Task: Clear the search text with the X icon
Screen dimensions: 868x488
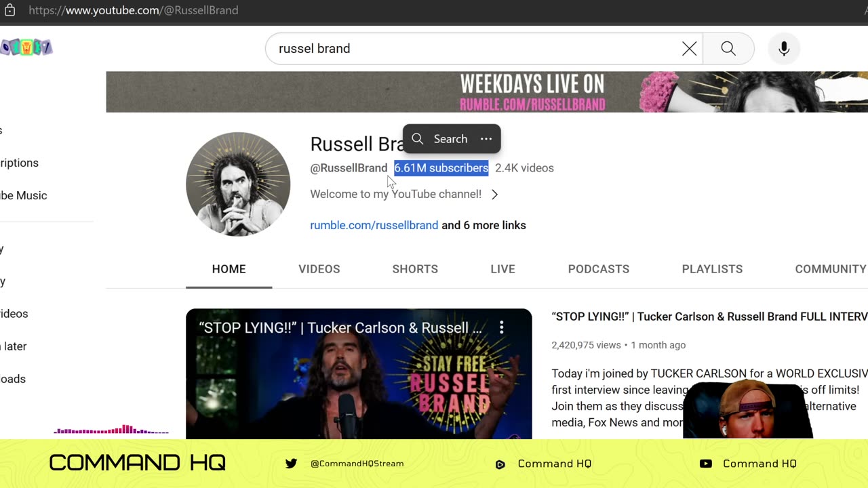Action: [689, 48]
